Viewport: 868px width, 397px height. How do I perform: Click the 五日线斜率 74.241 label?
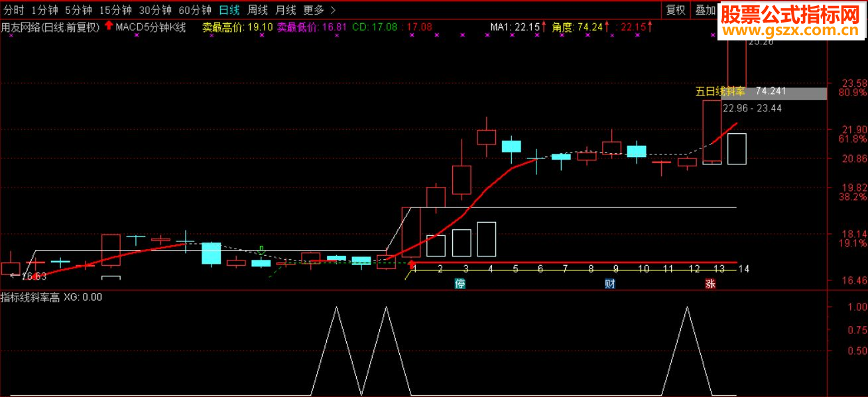pyautogui.click(x=740, y=91)
